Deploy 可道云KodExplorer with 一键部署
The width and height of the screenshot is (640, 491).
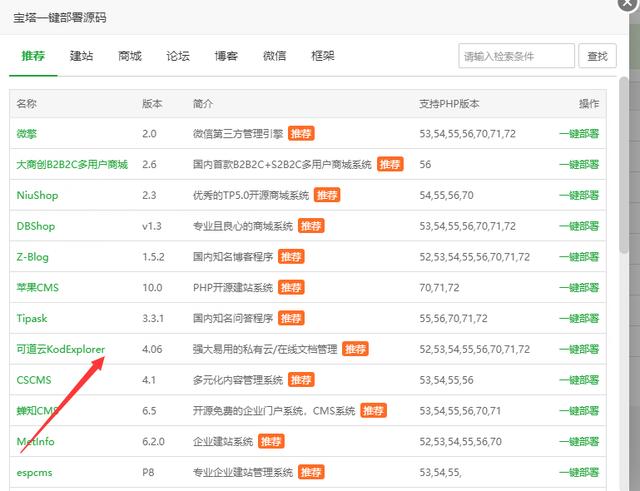pos(579,349)
